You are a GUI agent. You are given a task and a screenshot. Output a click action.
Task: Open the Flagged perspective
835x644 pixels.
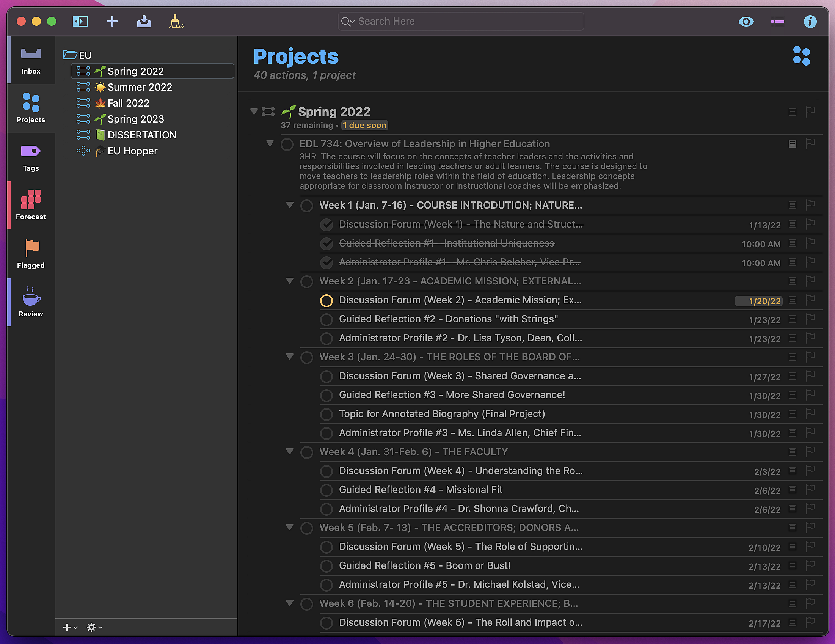tap(31, 254)
